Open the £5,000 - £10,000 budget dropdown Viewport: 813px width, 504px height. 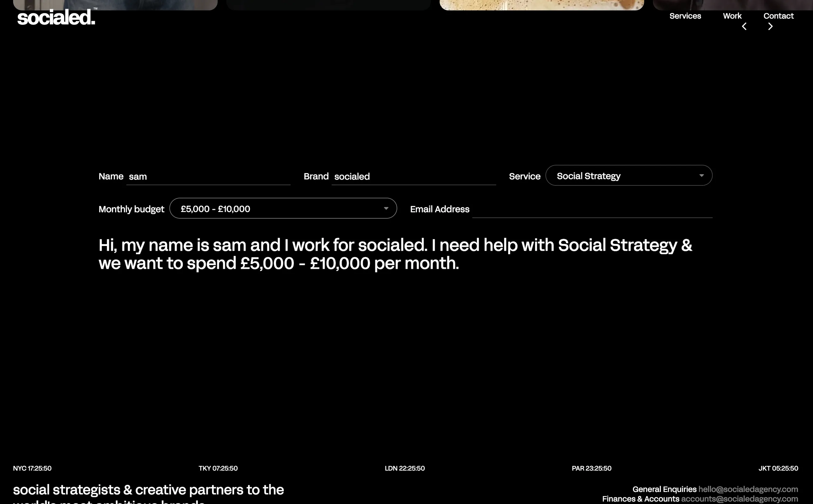(x=282, y=208)
